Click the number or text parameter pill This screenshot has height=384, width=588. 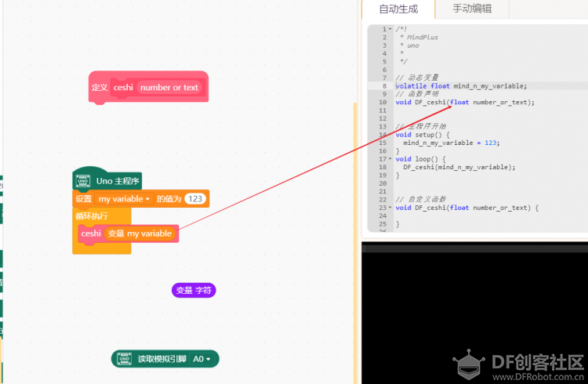click(x=169, y=87)
